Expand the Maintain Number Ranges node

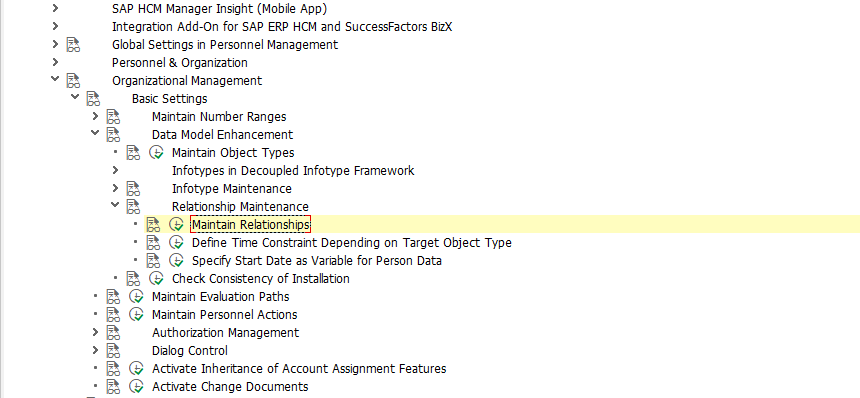click(95, 116)
